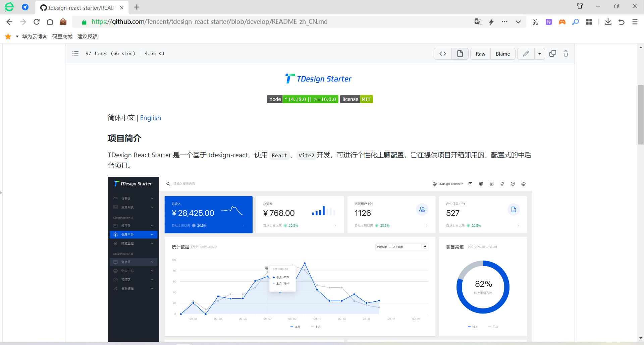Close the tdesign-react-starter tab
Screen dimensions: 644x345
pyautogui.click(x=122, y=8)
